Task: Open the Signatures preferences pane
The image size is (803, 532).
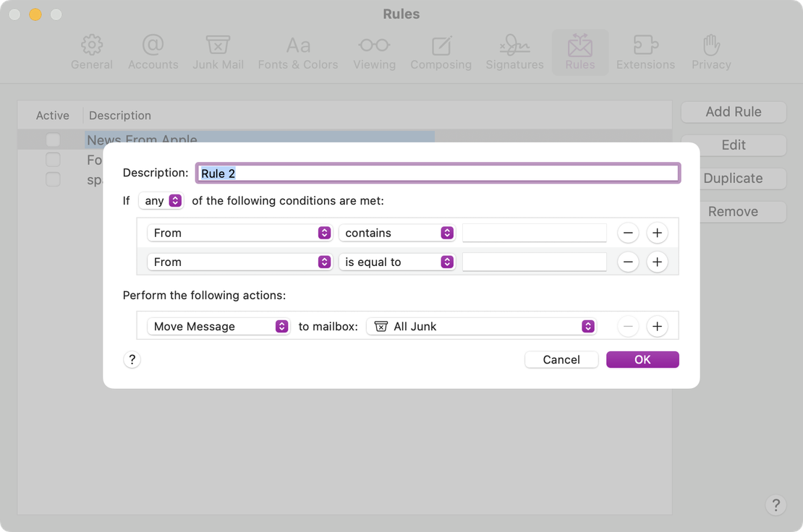Action: (514, 52)
